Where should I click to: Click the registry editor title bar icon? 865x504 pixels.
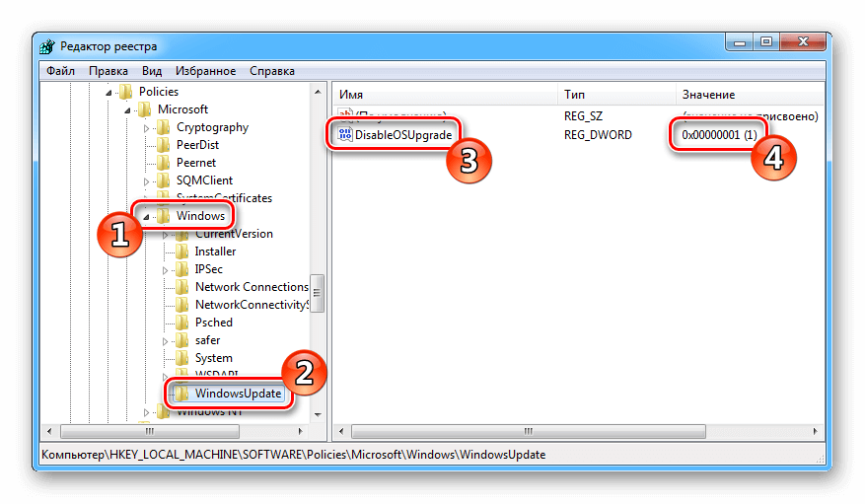coord(48,46)
